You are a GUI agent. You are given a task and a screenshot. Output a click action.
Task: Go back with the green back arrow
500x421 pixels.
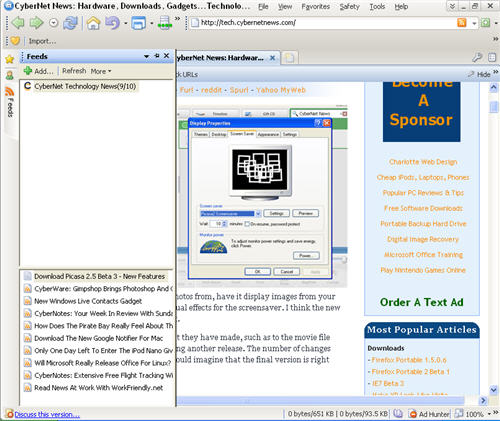pyautogui.click(x=18, y=23)
